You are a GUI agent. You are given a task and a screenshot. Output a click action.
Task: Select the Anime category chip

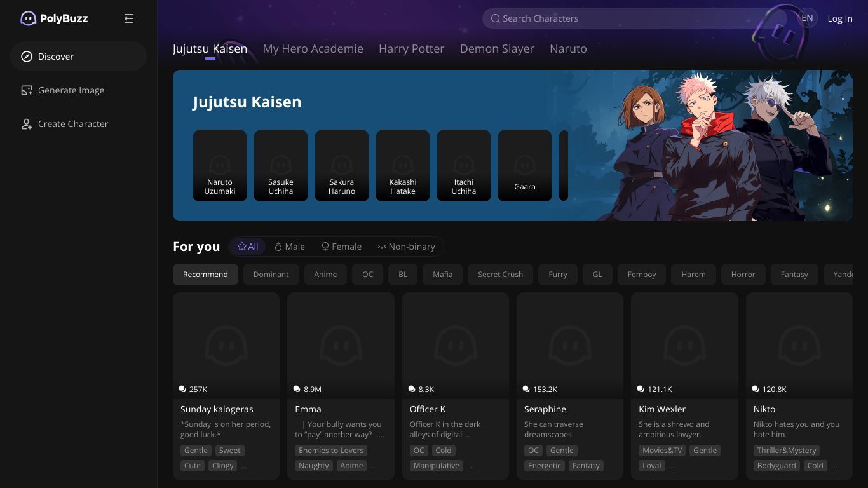[325, 274]
